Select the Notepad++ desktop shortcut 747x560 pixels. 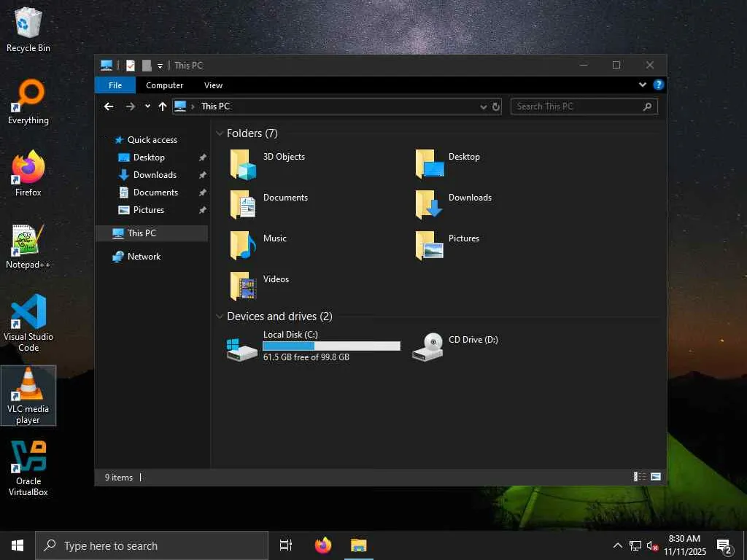tap(28, 246)
